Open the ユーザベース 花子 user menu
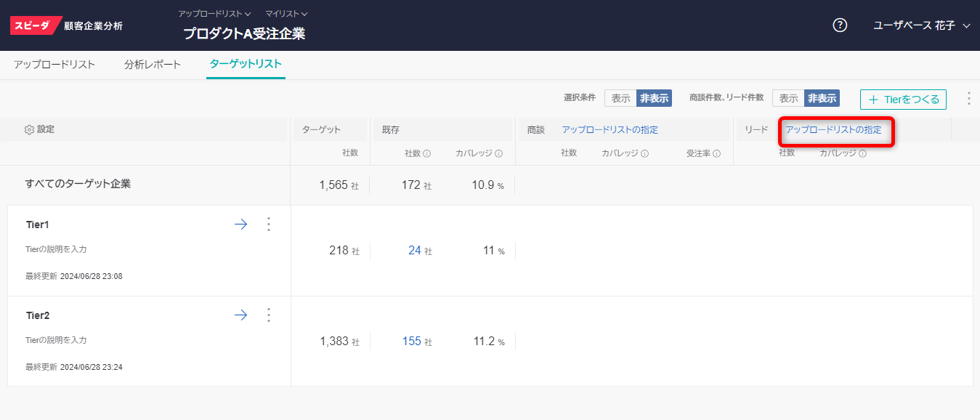 pyautogui.click(x=921, y=25)
